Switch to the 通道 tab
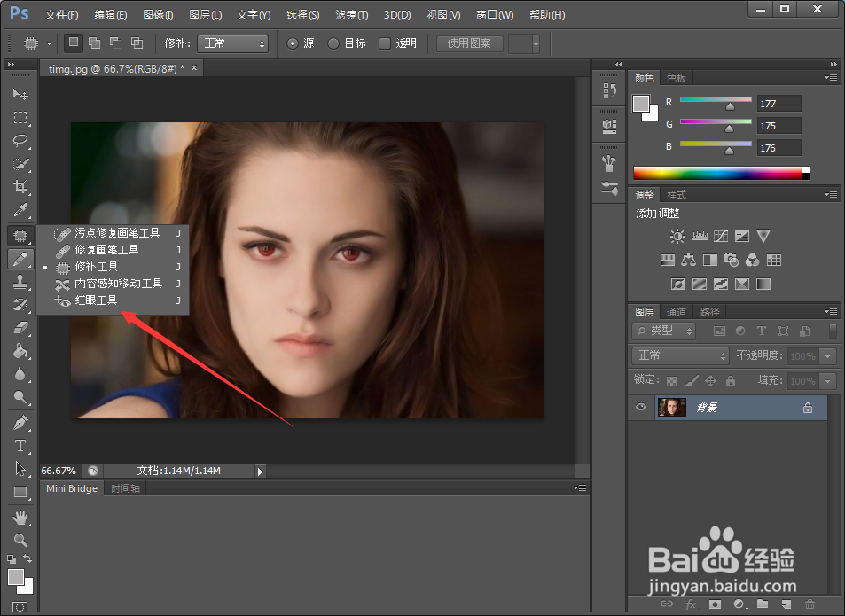 point(677,312)
